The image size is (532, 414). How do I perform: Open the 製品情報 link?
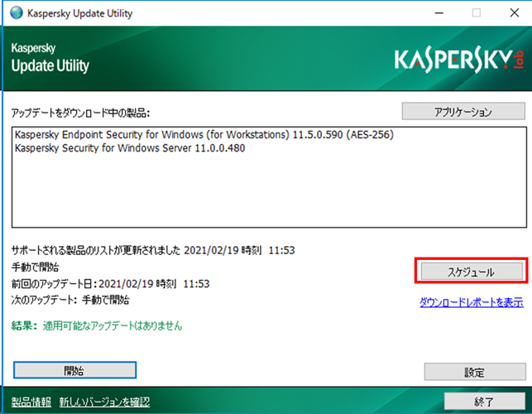pyautogui.click(x=31, y=402)
